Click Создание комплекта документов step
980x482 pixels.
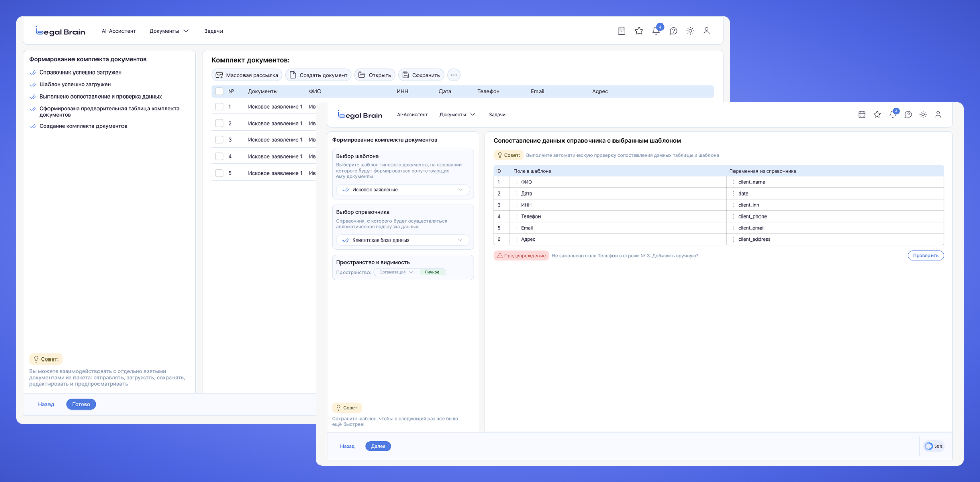83,126
